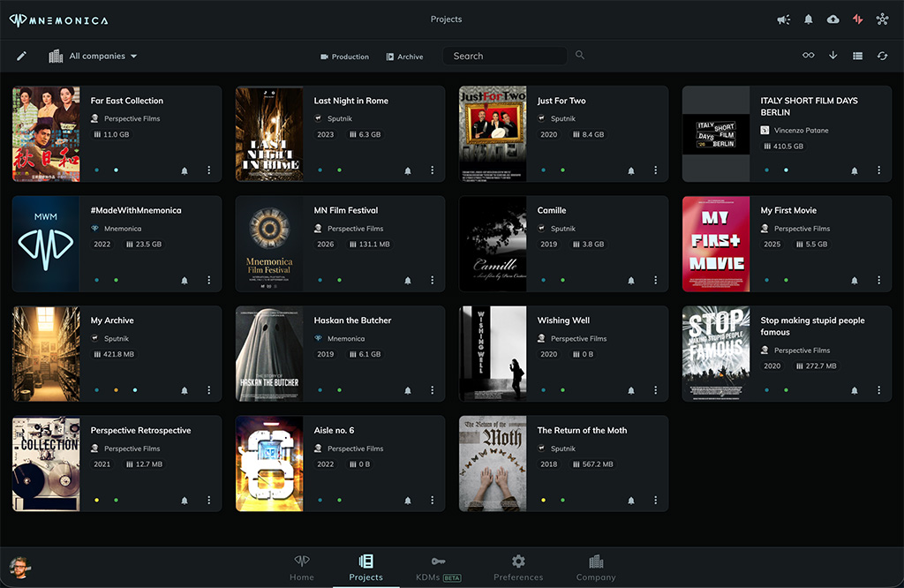904x588 pixels.
Task: Open the network hub icon
Action: coord(882,19)
